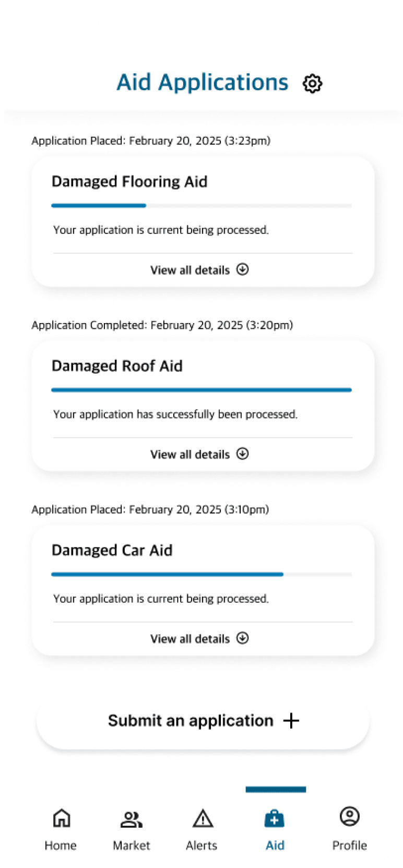
Task: Submit an application button
Action: [x=203, y=721]
